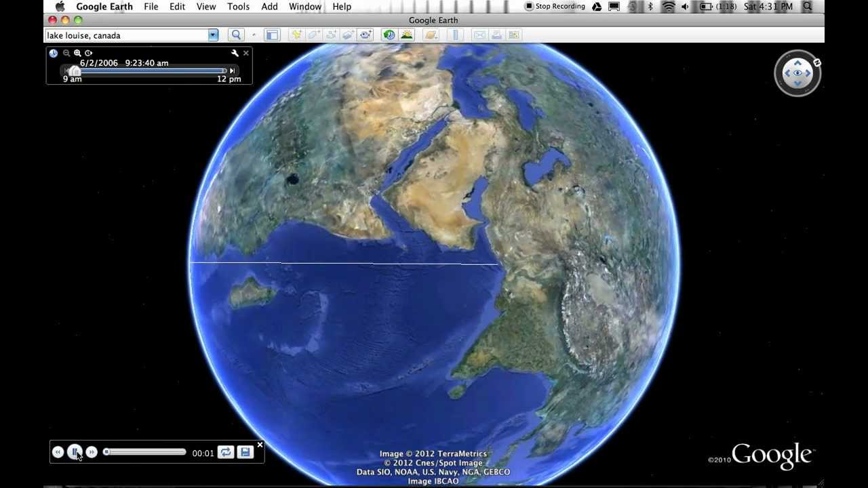Look up using navigation joystick top arrow
Image resolution: width=868 pixels, height=488 pixels.
(797, 63)
